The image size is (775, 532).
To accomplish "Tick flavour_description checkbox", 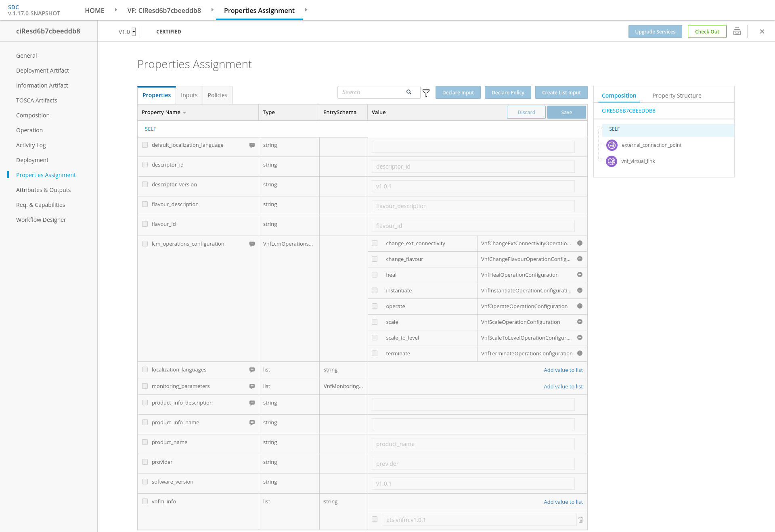I will (x=145, y=204).
